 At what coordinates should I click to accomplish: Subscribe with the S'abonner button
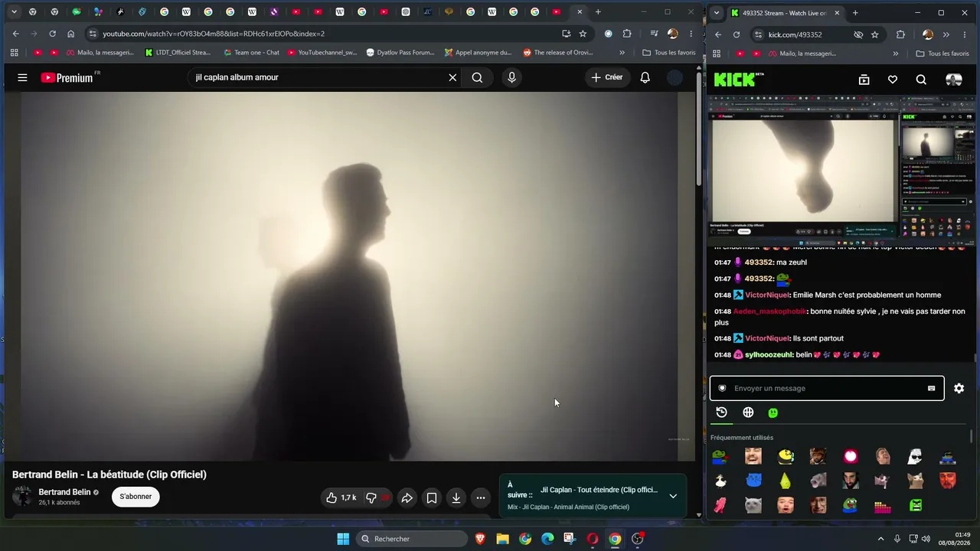136,497
